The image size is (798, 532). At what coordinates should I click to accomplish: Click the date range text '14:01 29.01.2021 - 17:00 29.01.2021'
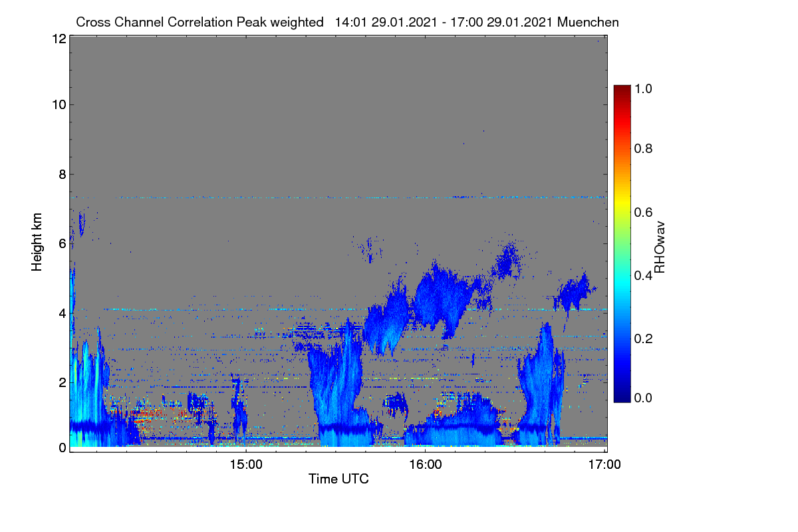click(444, 22)
